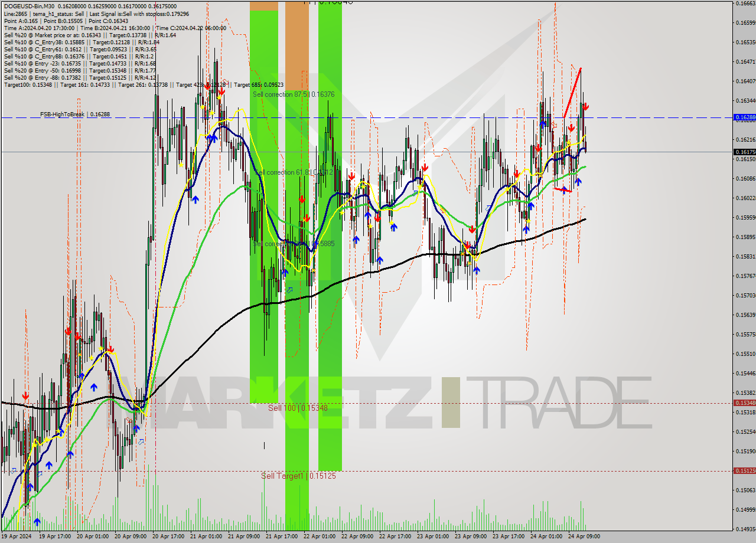756x543 pixels.
Task: Click the '22 Apr 17:00' time axis label
Action: pyautogui.click(x=395, y=537)
